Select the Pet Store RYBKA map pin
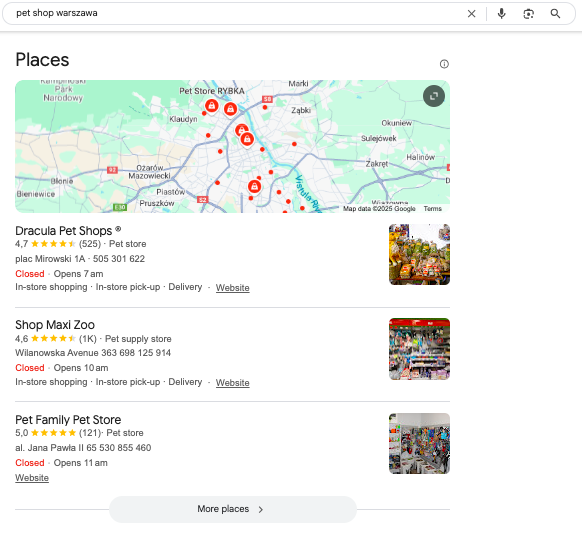 (212, 106)
